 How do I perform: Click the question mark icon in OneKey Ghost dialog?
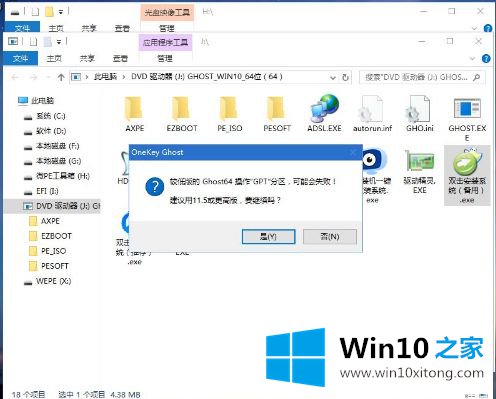155,187
